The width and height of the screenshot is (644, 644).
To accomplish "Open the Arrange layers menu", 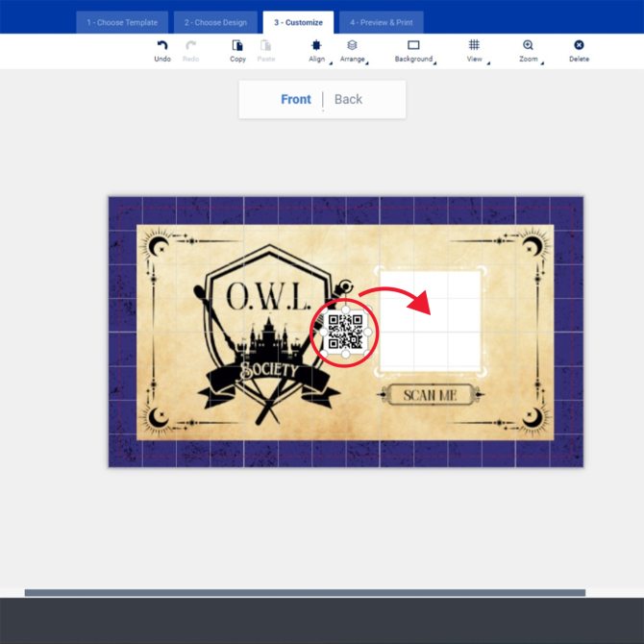I will click(x=353, y=51).
